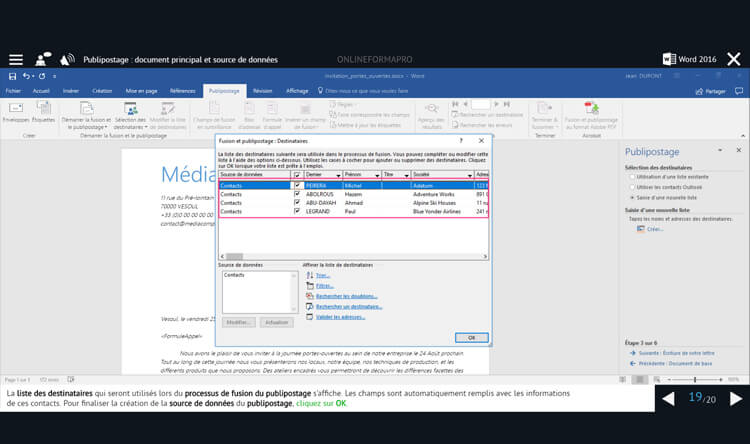Click the Redo/Repeat icon
The image size is (750, 444).
tap(42, 76)
